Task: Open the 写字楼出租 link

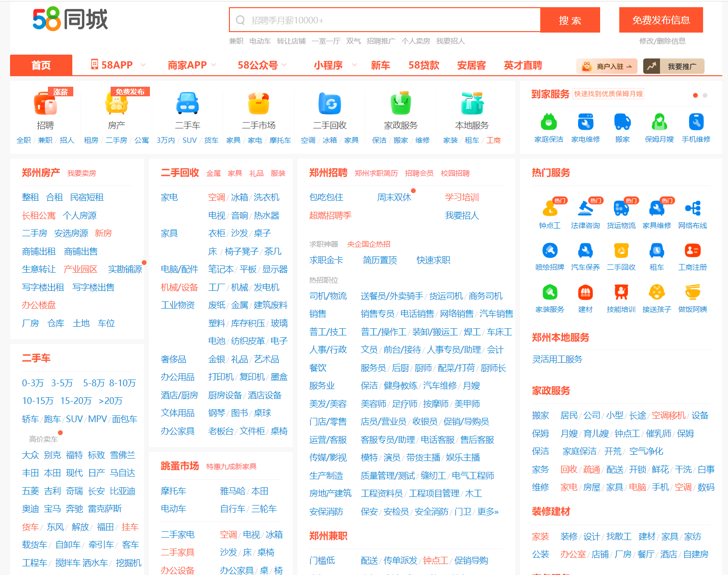Action: click(x=43, y=287)
